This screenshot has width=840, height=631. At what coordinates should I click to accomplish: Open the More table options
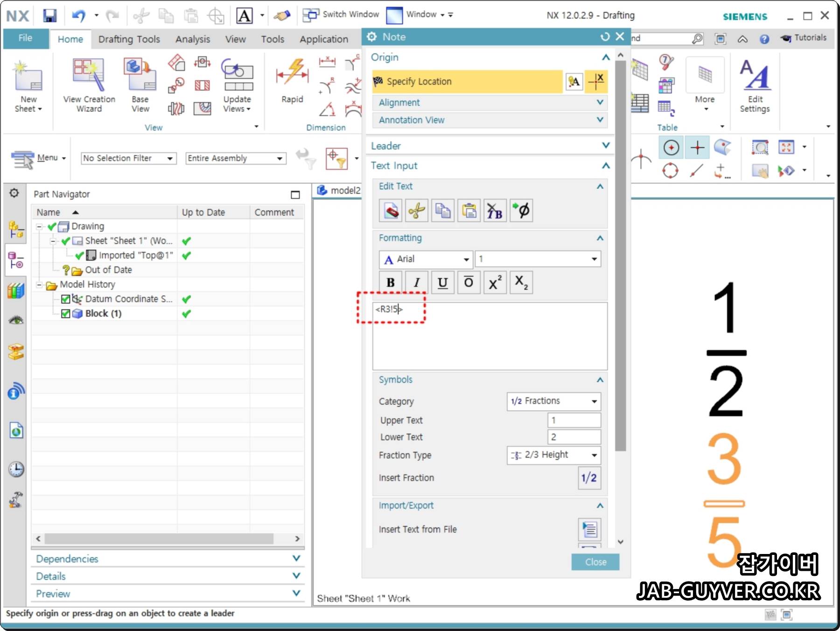tap(705, 84)
